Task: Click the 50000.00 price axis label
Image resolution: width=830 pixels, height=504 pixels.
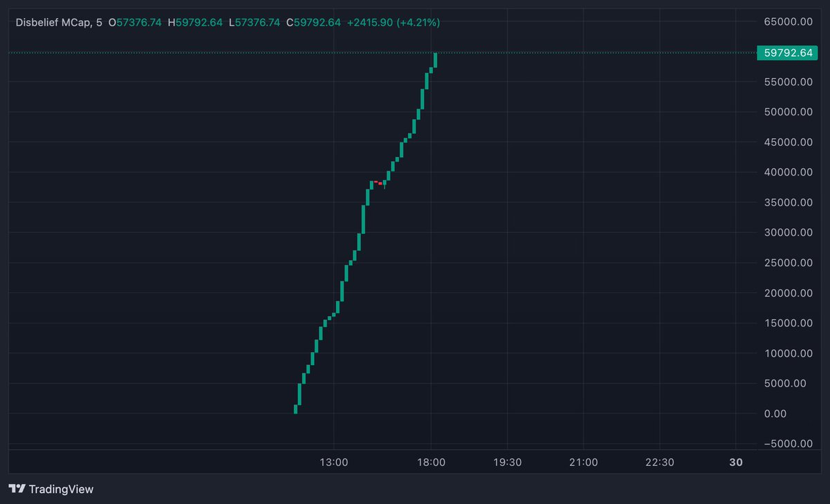Action: click(788, 112)
